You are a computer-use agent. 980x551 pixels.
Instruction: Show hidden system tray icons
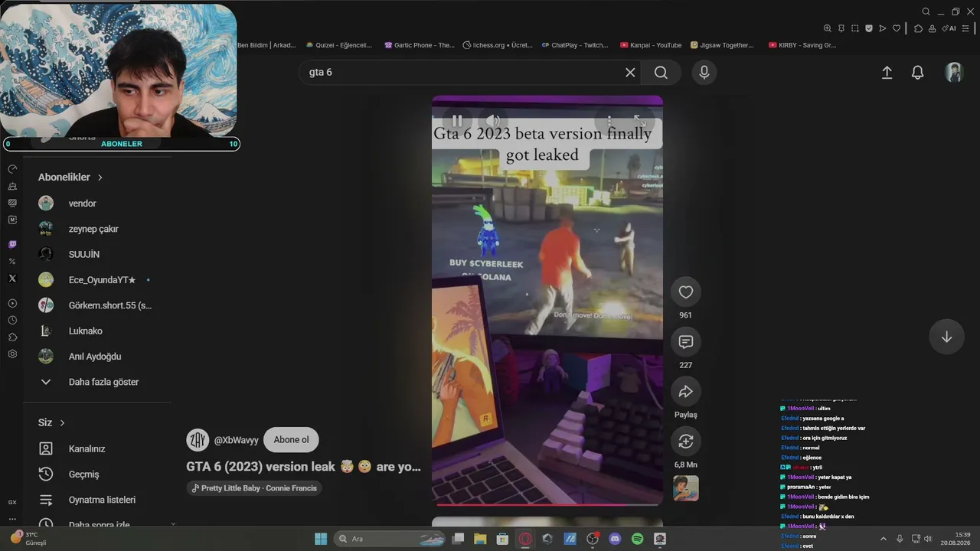pyautogui.click(x=883, y=539)
